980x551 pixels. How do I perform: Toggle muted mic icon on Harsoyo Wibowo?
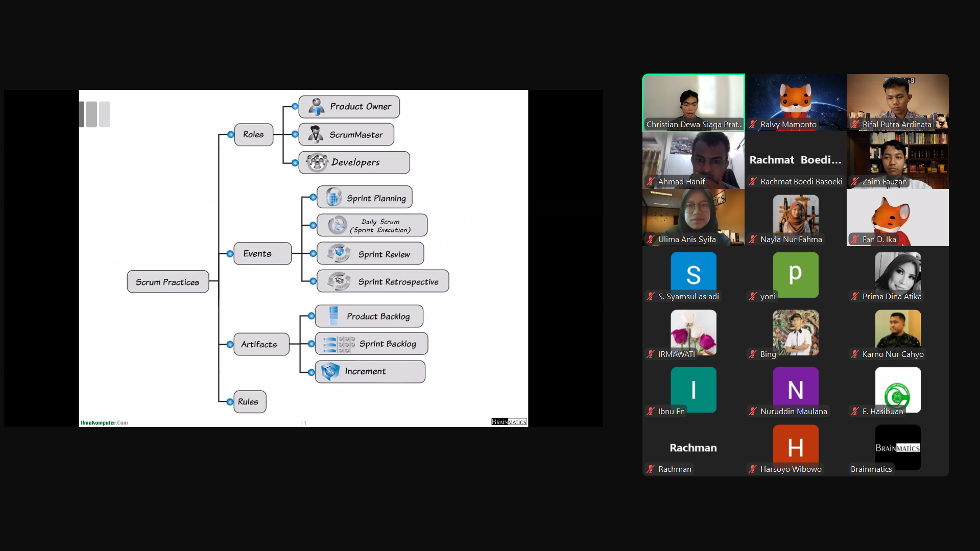coord(753,469)
